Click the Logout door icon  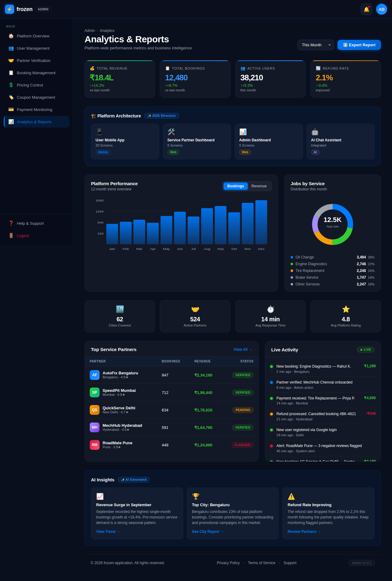click(x=11, y=235)
